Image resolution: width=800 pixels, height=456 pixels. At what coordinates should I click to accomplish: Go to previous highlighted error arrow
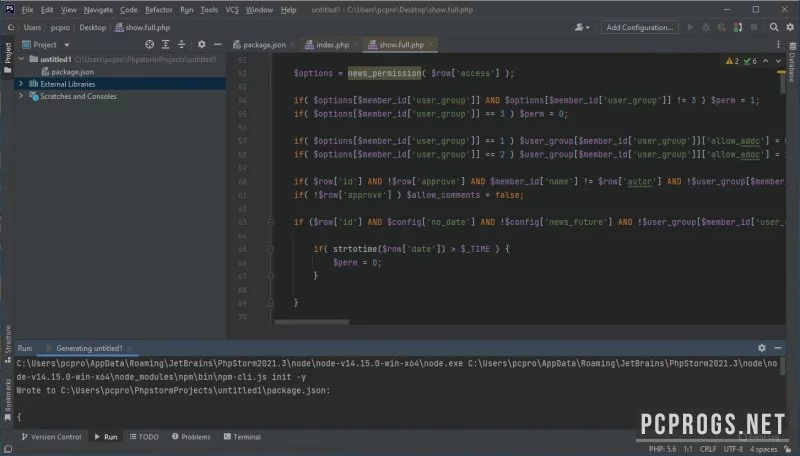coord(765,61)
